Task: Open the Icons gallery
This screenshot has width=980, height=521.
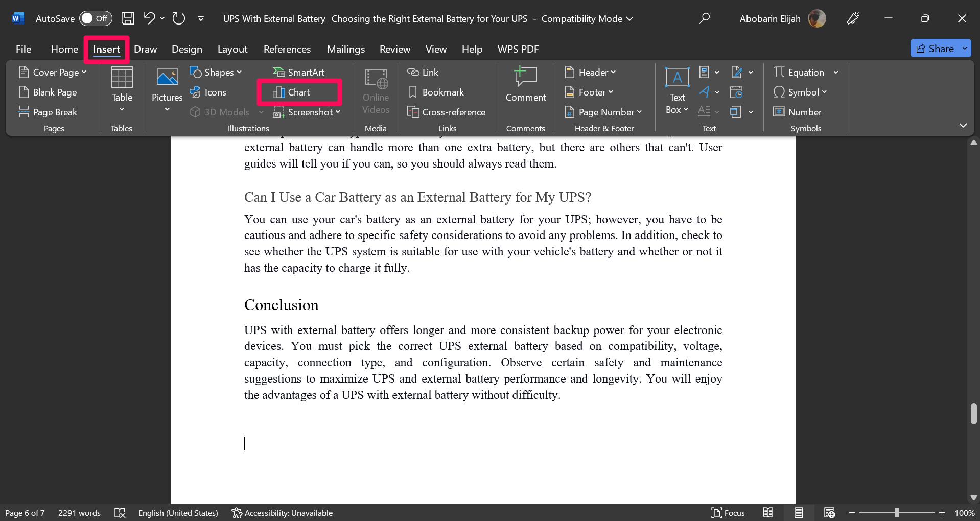Action: click(208, 92)
